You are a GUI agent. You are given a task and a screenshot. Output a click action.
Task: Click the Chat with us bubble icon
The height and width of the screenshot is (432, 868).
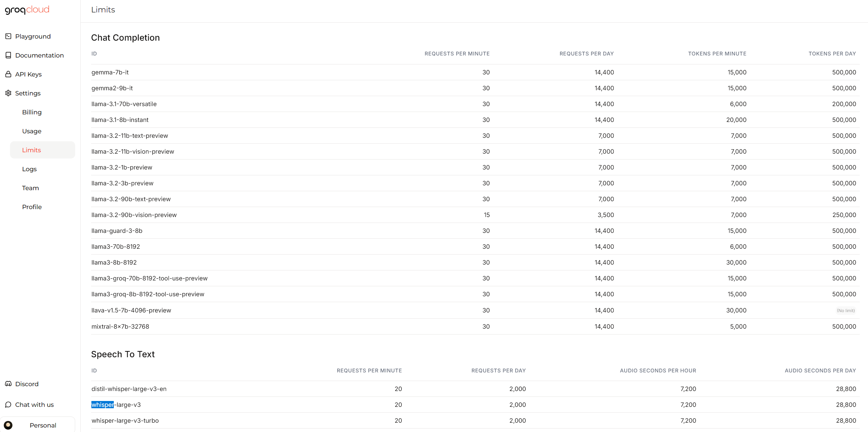coord(8,404)
